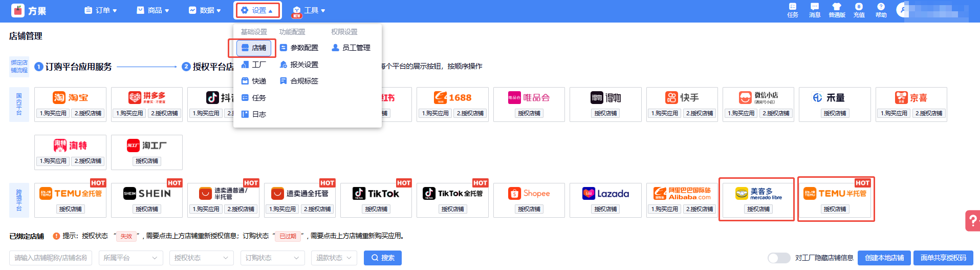Click the Lazada platform logo
The image size is (980, 270).
pos(605,193)
